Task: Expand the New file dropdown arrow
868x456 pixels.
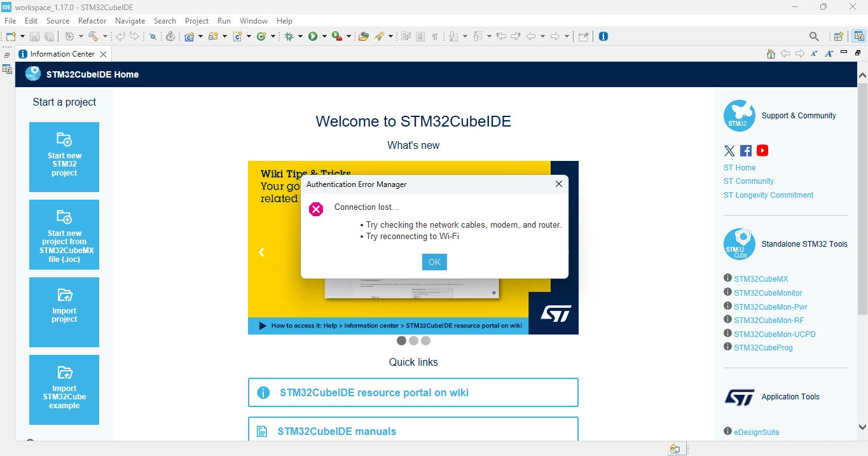Action: pos(22,36)
